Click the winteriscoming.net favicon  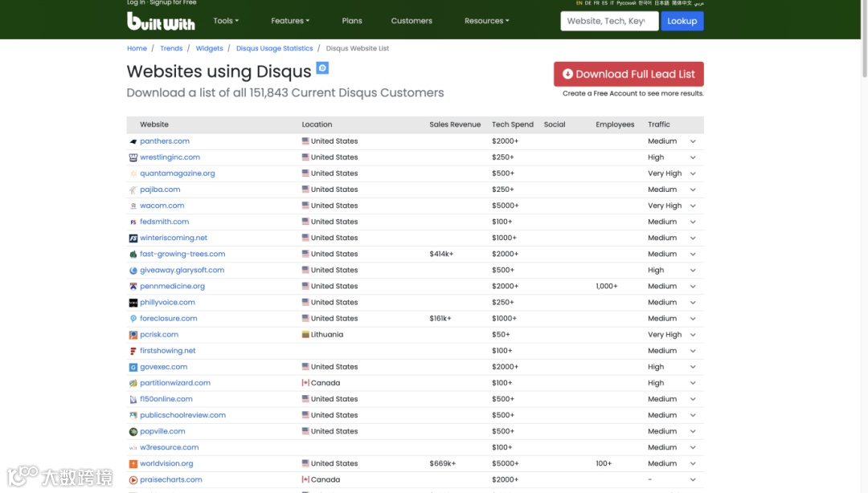pos(133,238)
